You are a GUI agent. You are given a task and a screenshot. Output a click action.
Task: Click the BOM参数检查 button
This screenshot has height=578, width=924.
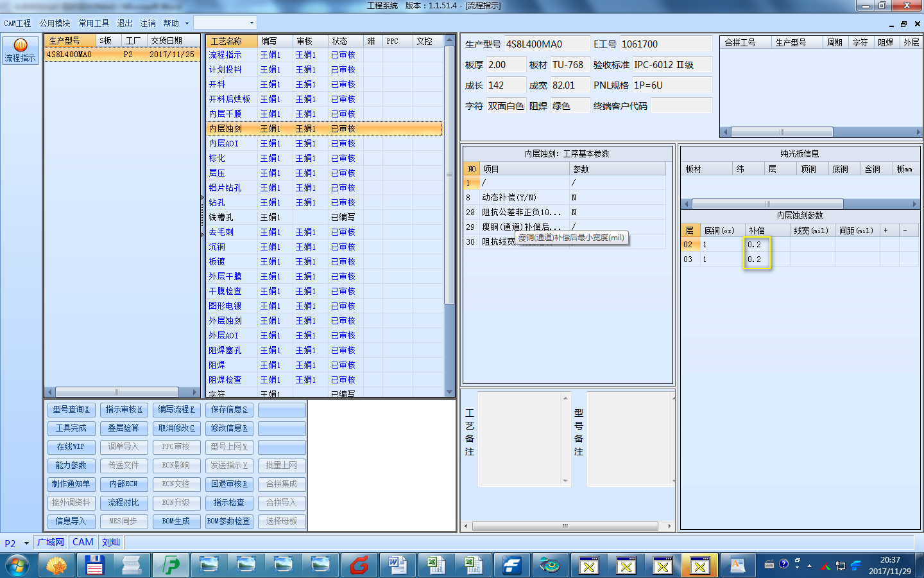pos(229,521)
